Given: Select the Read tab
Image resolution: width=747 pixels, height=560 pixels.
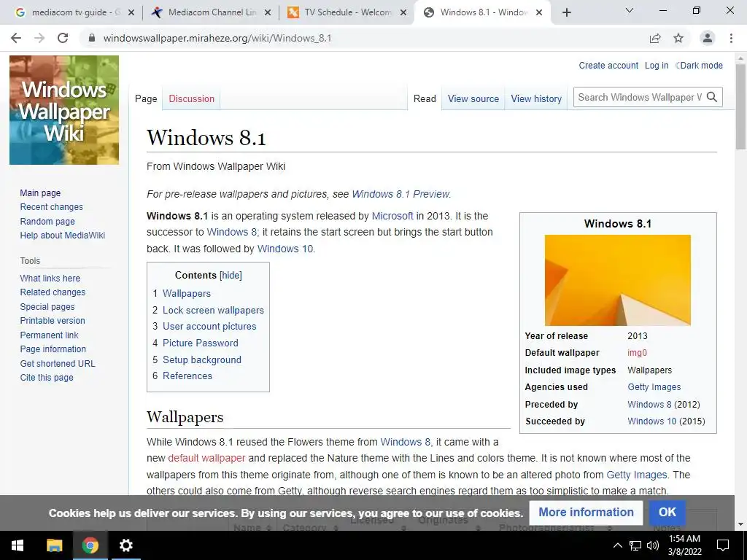Looking at the screenshot, I should [x=425, y=98].
